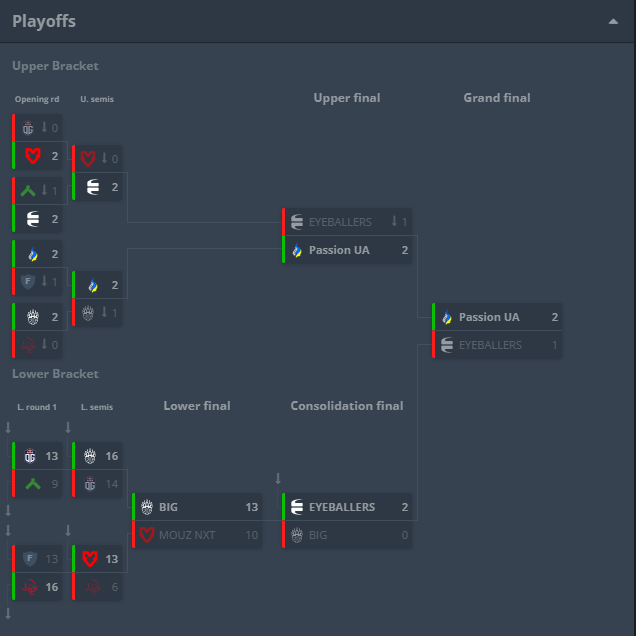The width and height of the screenshot is (636, 636).
Task: Select the MOUZ NXT logo in Lower final
Action: [x=147, y=535]
